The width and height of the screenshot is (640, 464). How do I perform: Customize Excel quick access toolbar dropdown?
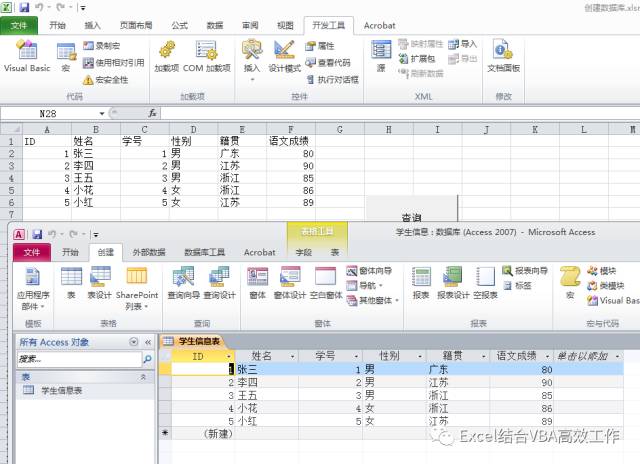83,7
